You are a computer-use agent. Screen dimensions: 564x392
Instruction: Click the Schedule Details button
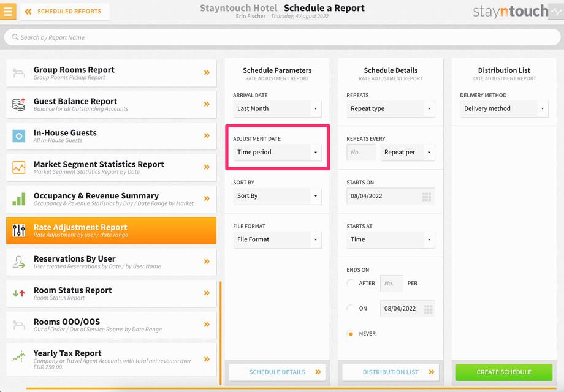277,372
